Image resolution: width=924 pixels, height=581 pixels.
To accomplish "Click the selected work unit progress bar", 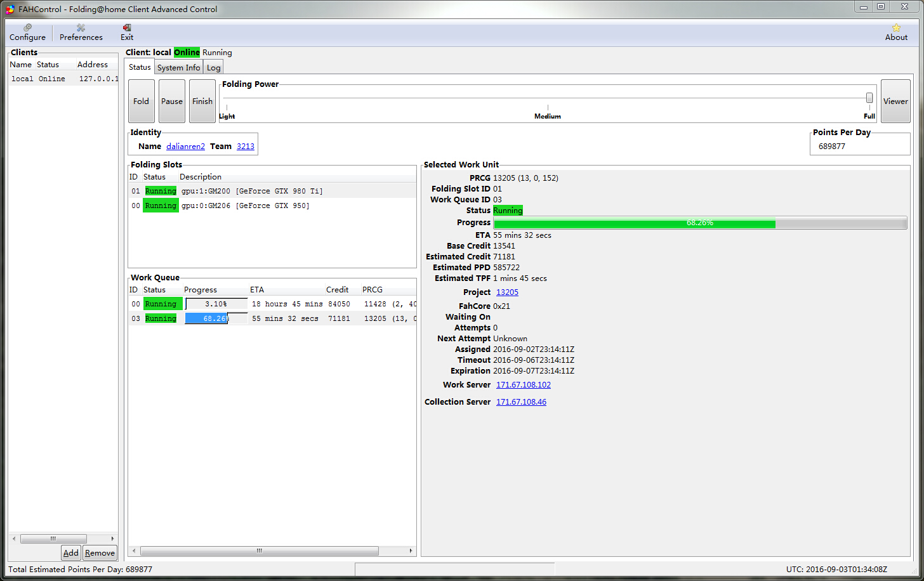I will tap(700, 223).
